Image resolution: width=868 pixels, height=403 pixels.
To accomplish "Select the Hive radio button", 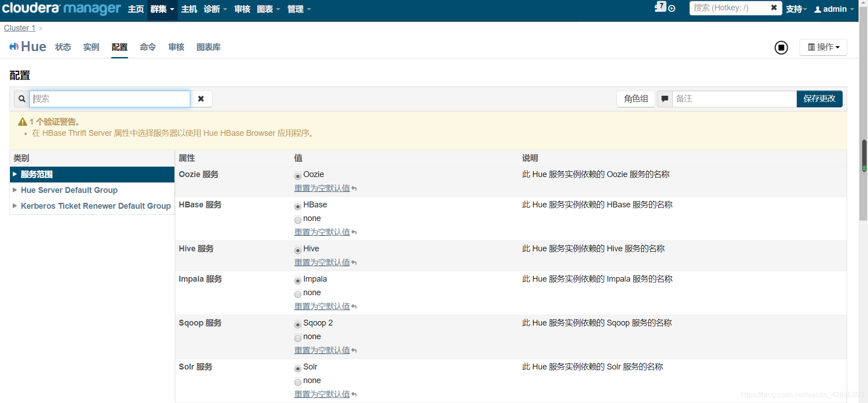I will [x=298, y=250].
